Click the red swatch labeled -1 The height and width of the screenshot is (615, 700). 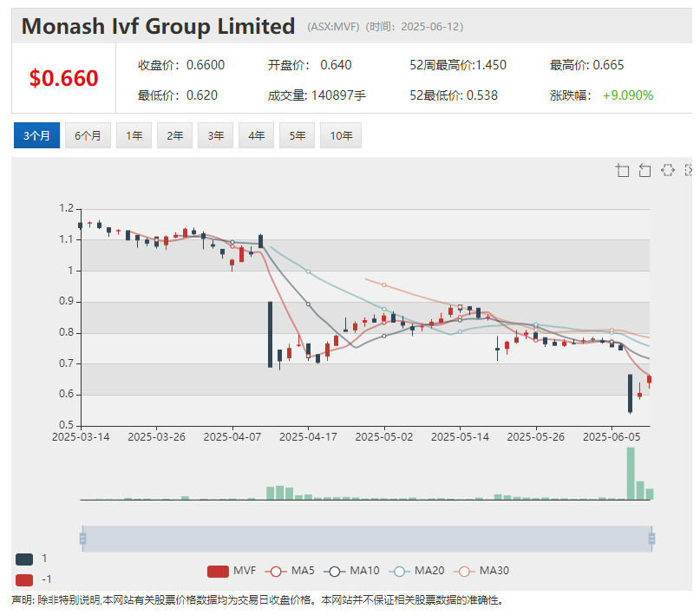24,579
